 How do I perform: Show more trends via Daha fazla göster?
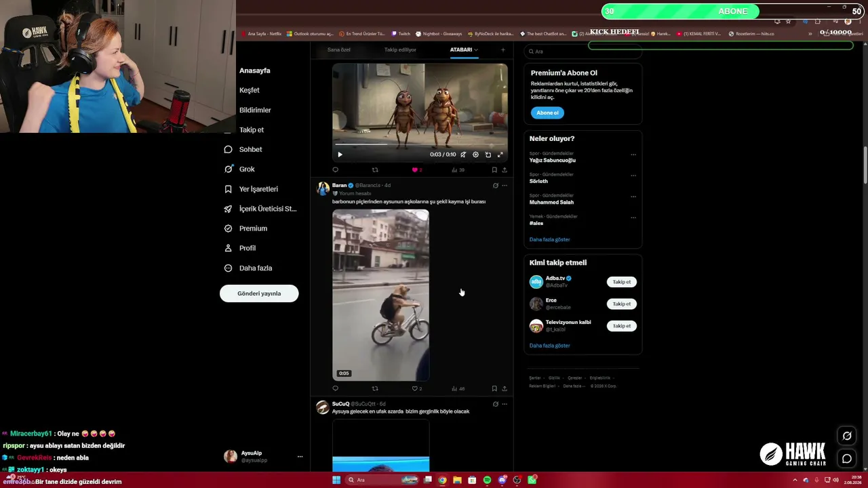coord(549,239)
